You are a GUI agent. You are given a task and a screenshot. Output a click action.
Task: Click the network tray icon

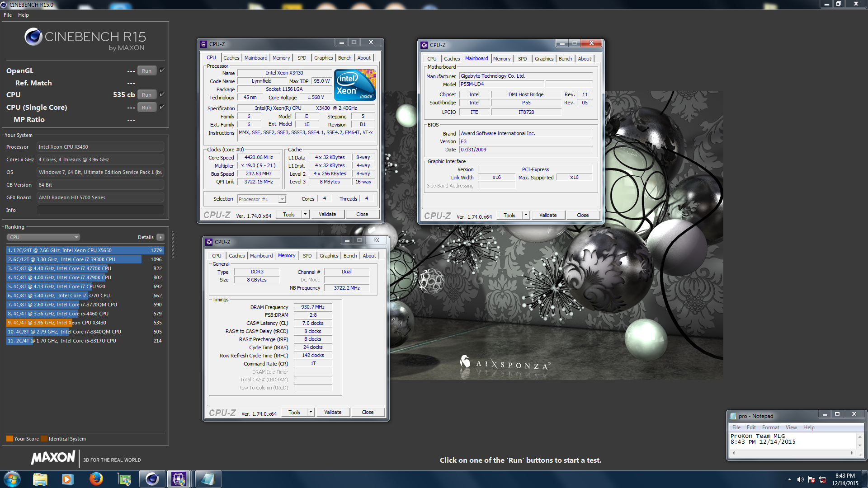click(x=822, y=479)
